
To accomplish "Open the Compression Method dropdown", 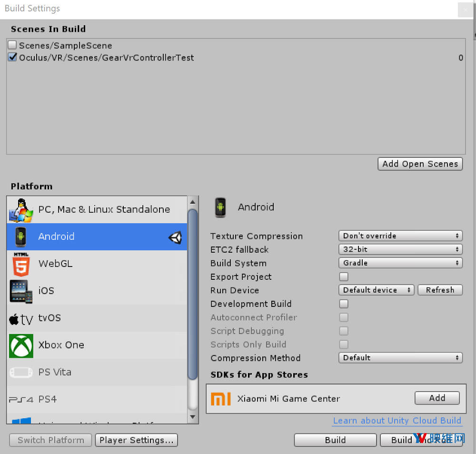I will tap(400, 358).
